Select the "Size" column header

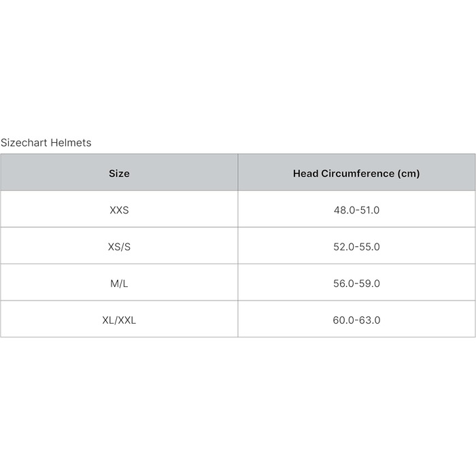[x=119, y=173]
